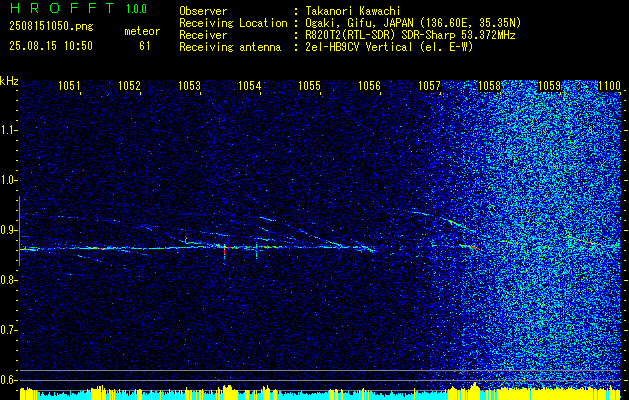Screen dimensions: 629x400
Task: Click the 0.8 kHz axis label
Action: point(8,280)
